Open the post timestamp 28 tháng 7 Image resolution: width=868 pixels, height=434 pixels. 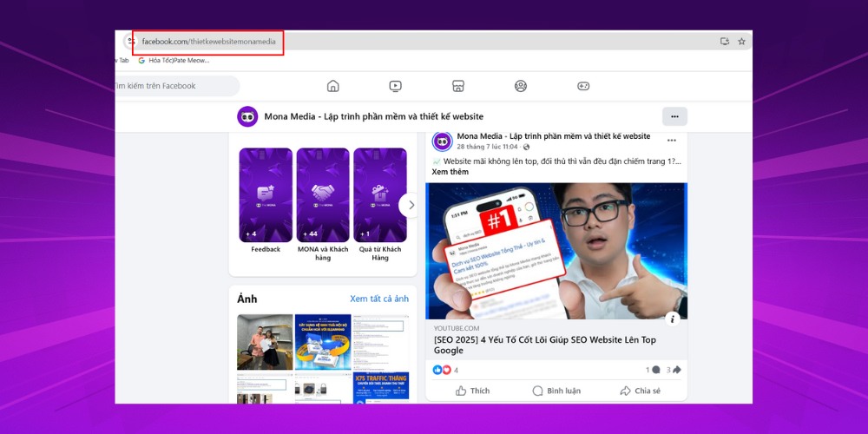[x=487, y=147]
